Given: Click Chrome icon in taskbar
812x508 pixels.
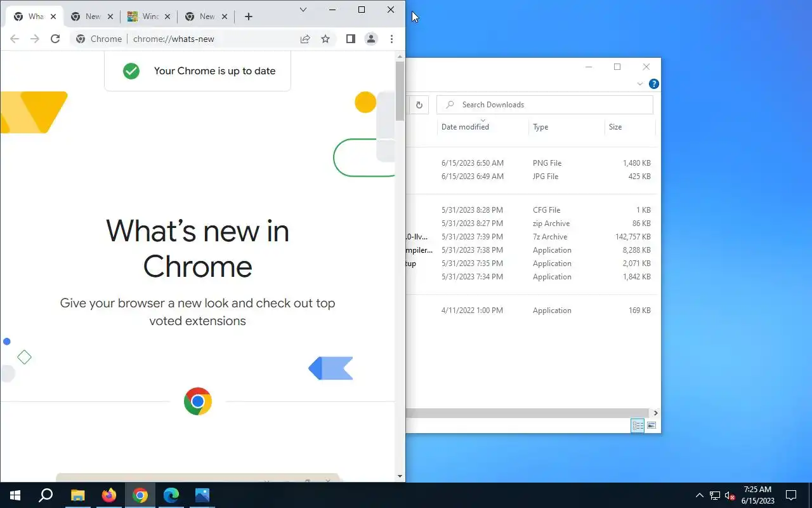Looking at the screenshot, I should [x=140, y=495].
